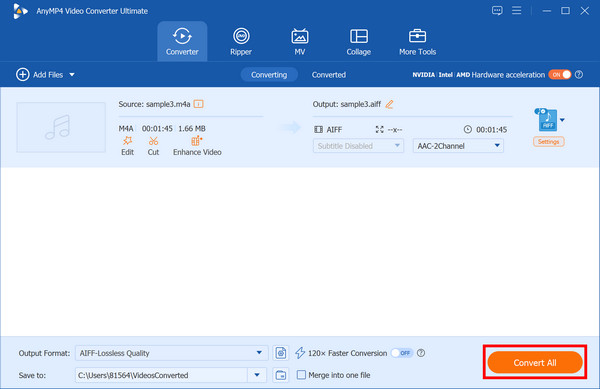Open More Tools tab
Image resolution: width=600 pixels, height=389 pixels.
click(417, 41)
